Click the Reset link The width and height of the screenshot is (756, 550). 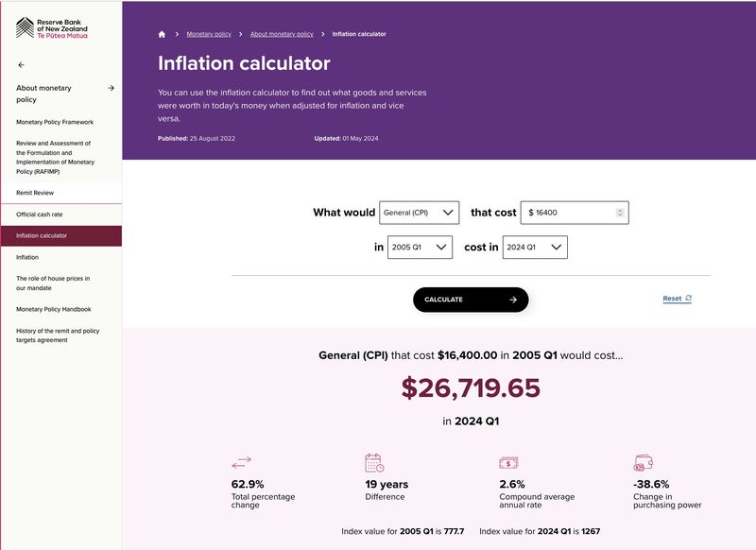point(677,299)
